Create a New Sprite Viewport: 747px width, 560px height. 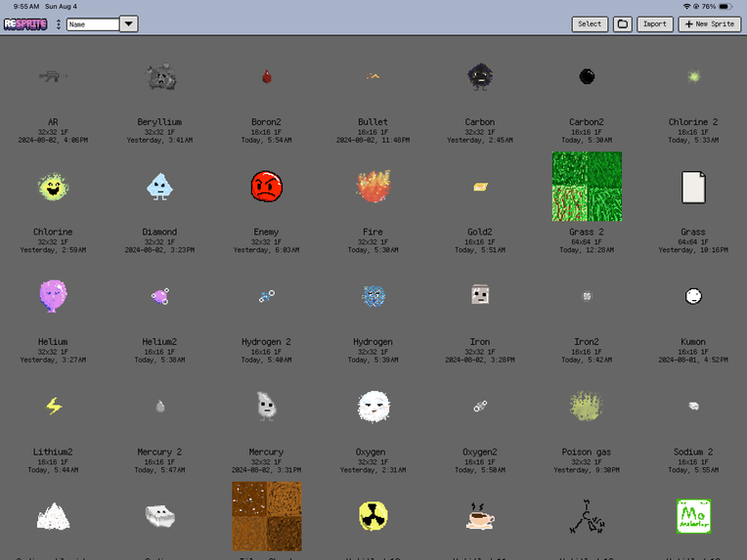pos(710,23)
